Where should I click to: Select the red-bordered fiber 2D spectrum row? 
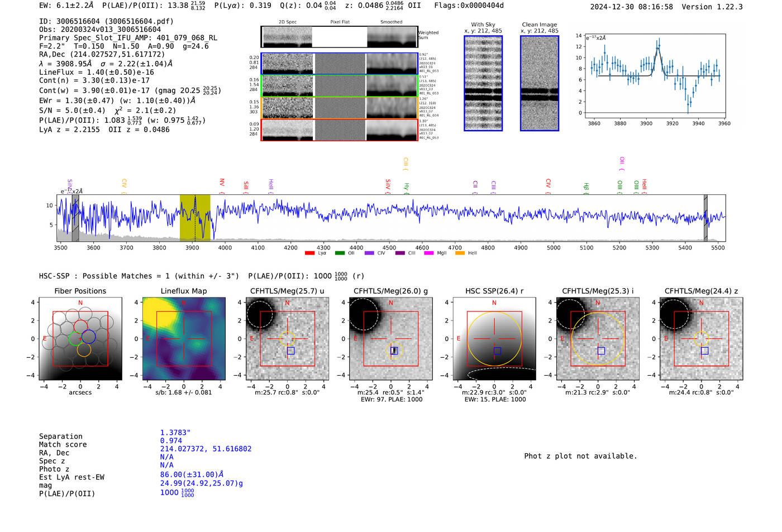340,130
